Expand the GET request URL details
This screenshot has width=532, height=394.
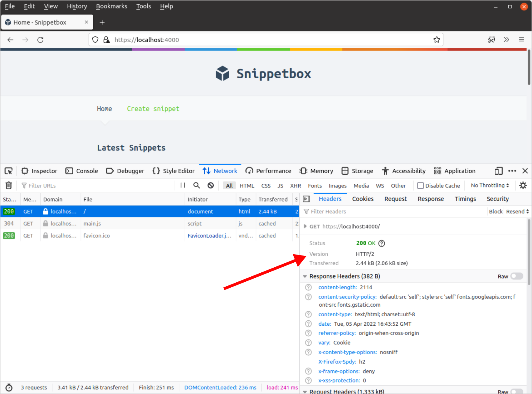pos(305,226)
